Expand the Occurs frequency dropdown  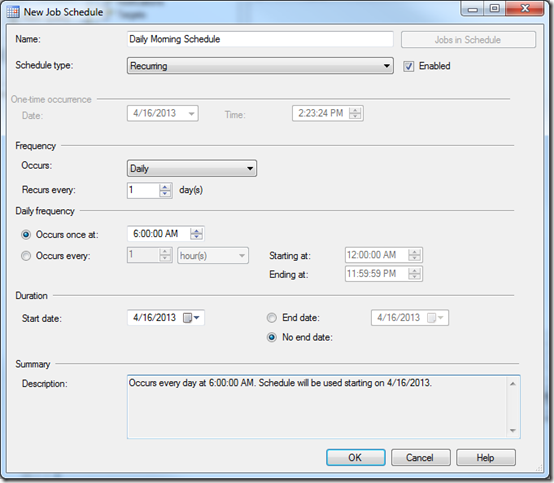coord(191,168)
